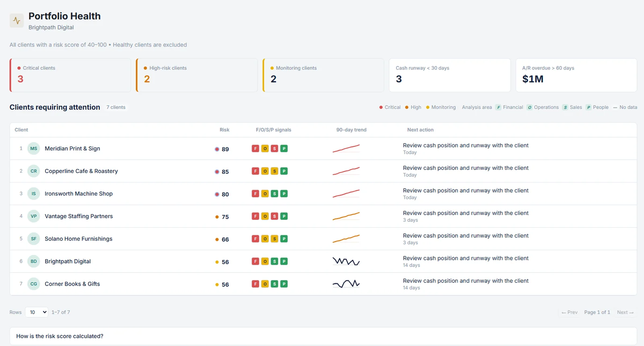Click the S signal badge for Vantage Staffing Partners
The height and width of the screenshot is (346, 644).
click(x=275, y=216)
